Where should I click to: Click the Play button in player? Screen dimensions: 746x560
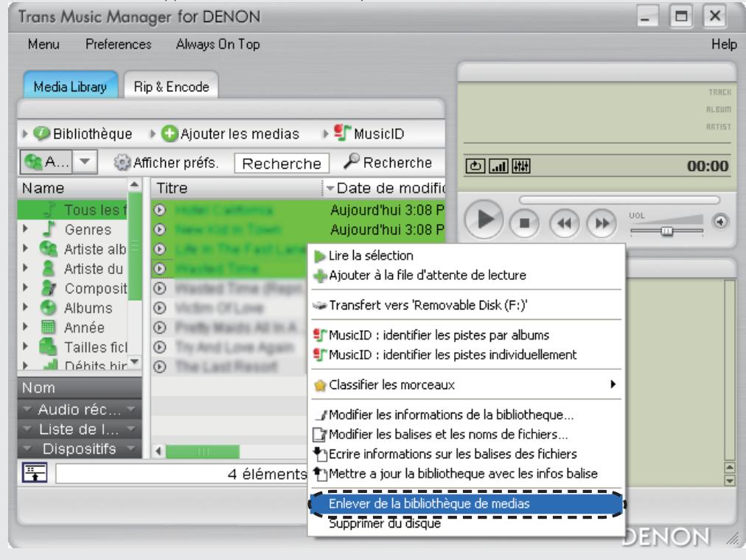coord(484,220)
